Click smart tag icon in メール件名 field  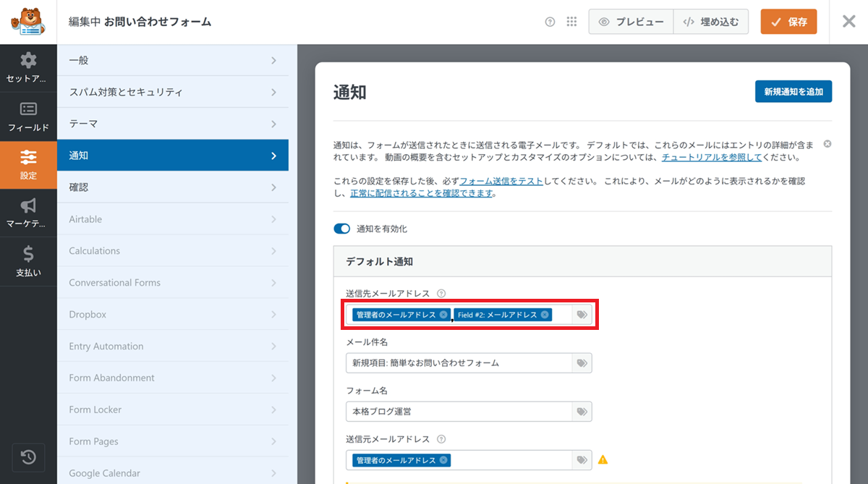pos(582,363)
